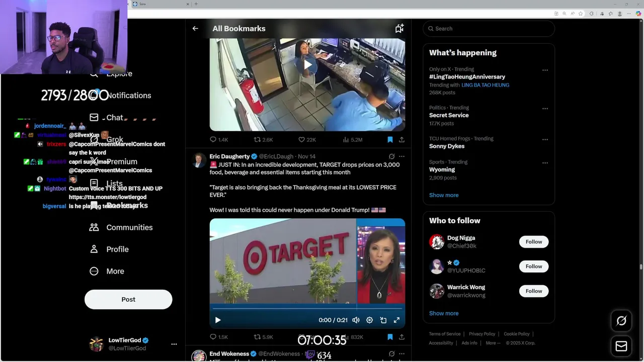Show more trends under What's happening

point(444,195)
